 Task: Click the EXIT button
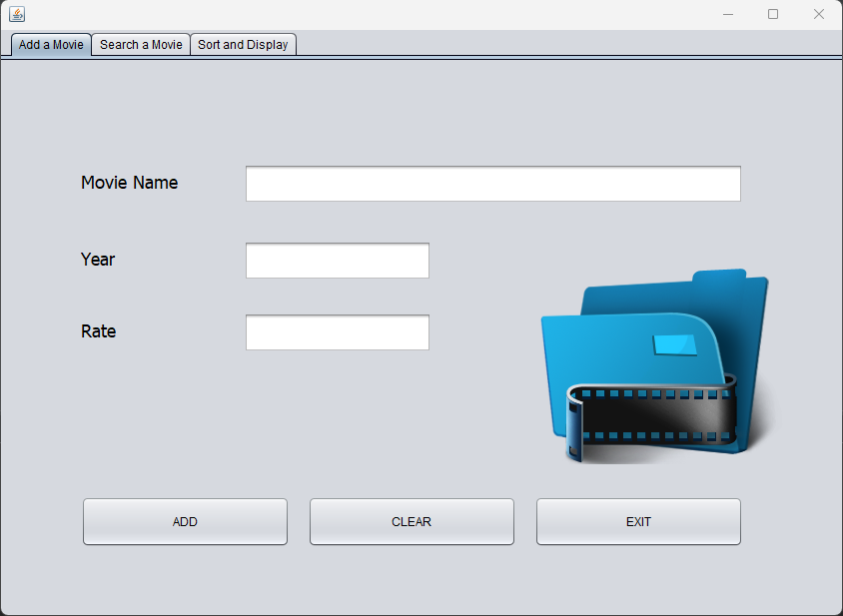point(638,522)
